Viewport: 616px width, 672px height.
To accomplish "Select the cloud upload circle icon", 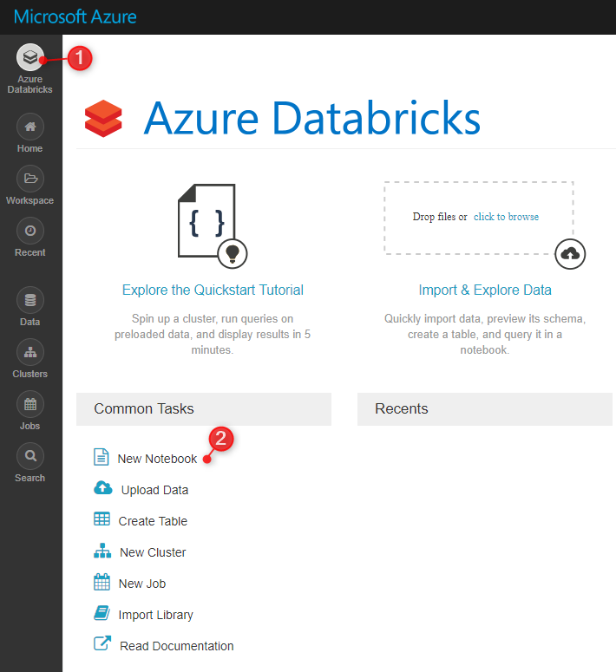I will coord(570,254).
